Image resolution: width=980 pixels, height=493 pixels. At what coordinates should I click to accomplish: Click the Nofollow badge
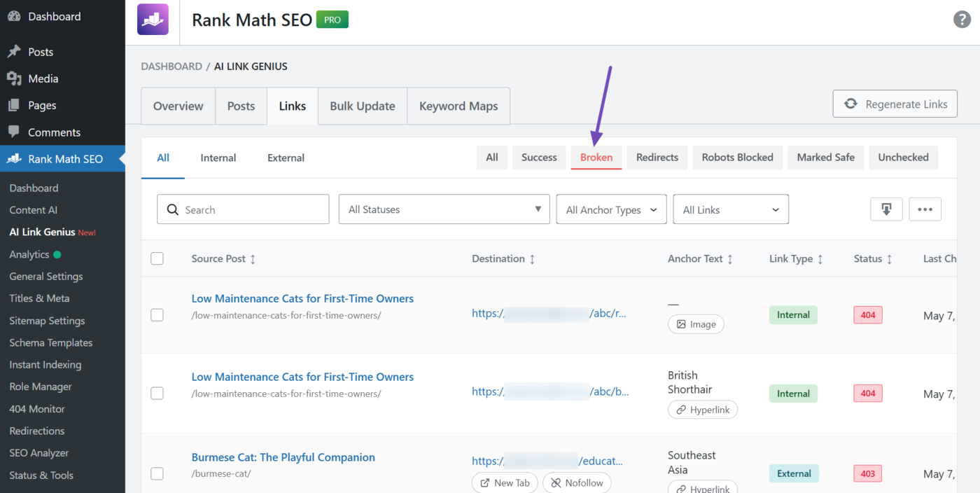577,482
